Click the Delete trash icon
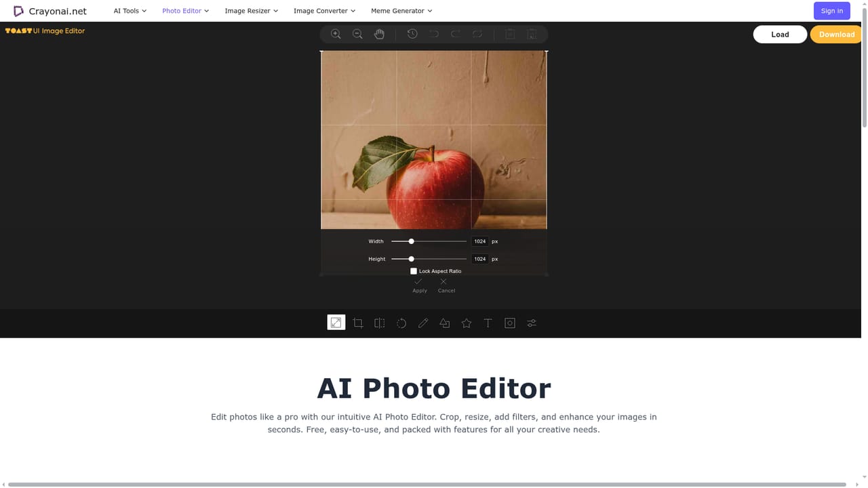868x488 pixels. tap(511, 34)
